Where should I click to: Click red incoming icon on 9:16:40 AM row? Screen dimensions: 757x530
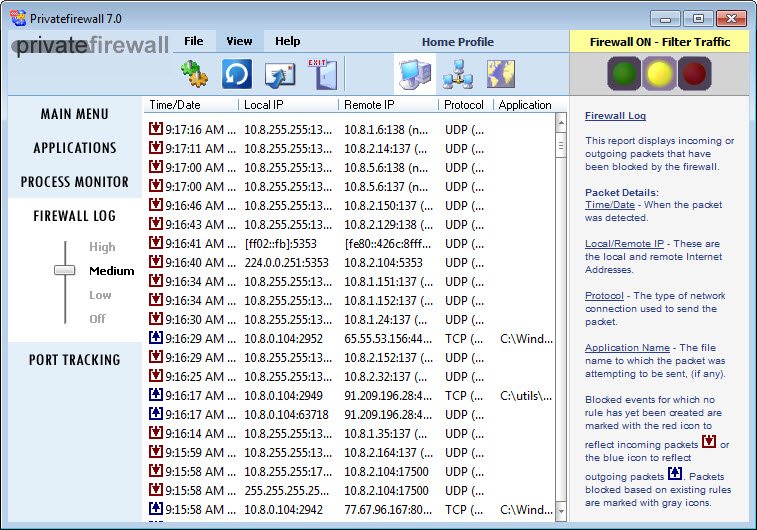coord(155,261)
